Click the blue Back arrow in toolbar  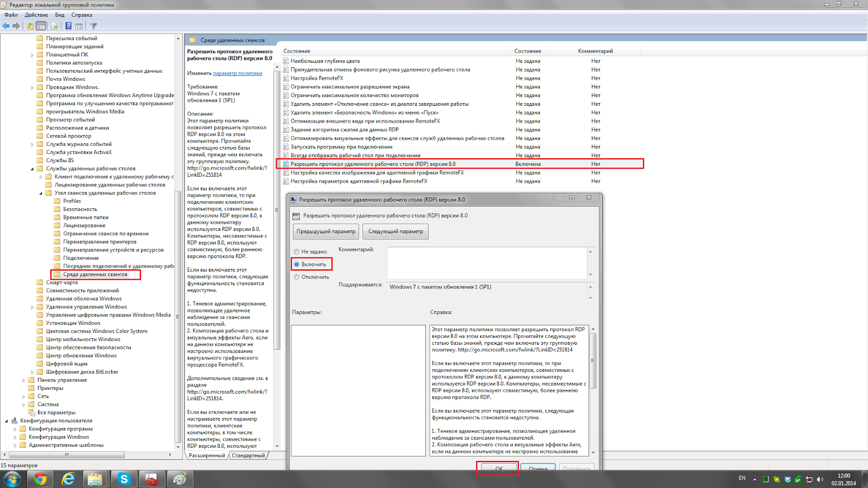6,26
